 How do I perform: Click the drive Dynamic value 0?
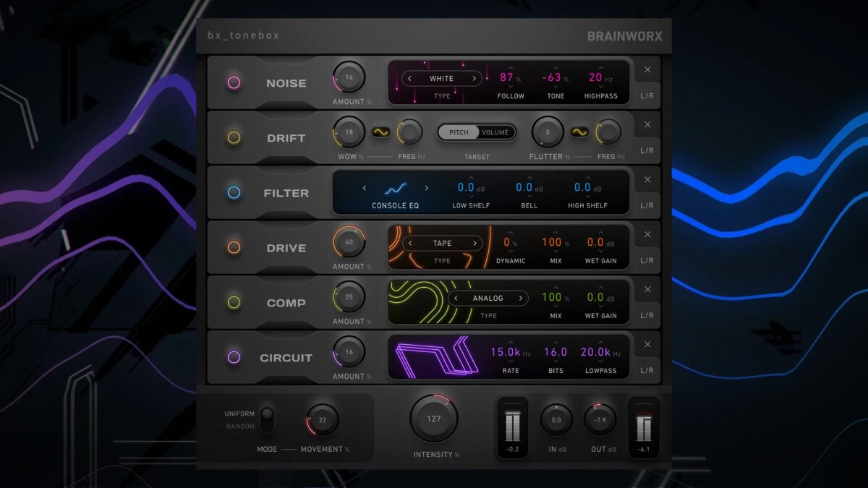[507, 242]
